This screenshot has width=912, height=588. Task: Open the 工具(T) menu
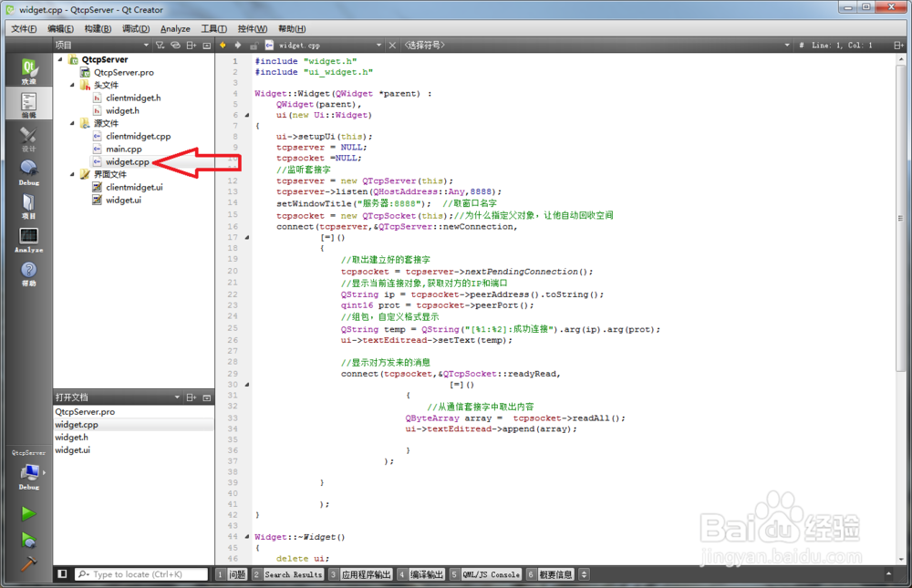point(213,28)
